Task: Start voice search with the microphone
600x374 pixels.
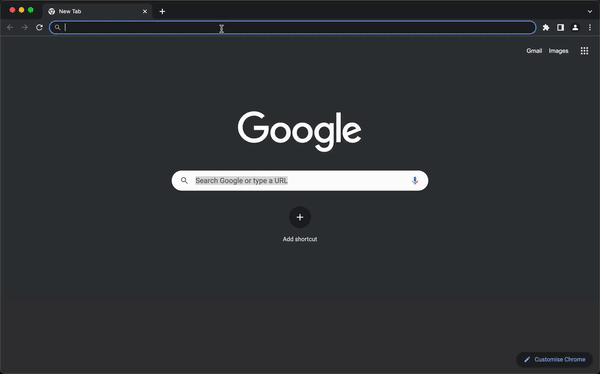Action: click(x=415, y=181)
